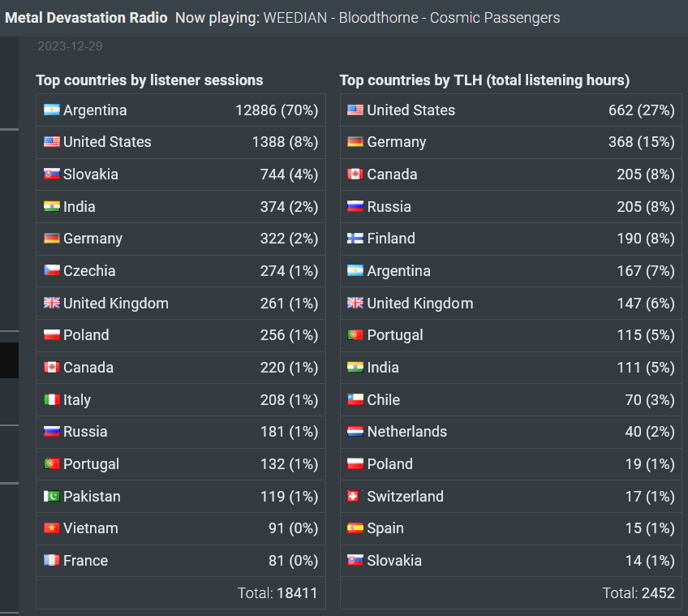
Task: Click the Czechia flag icon
Action: pyautogui.click(x=52, y=270)
